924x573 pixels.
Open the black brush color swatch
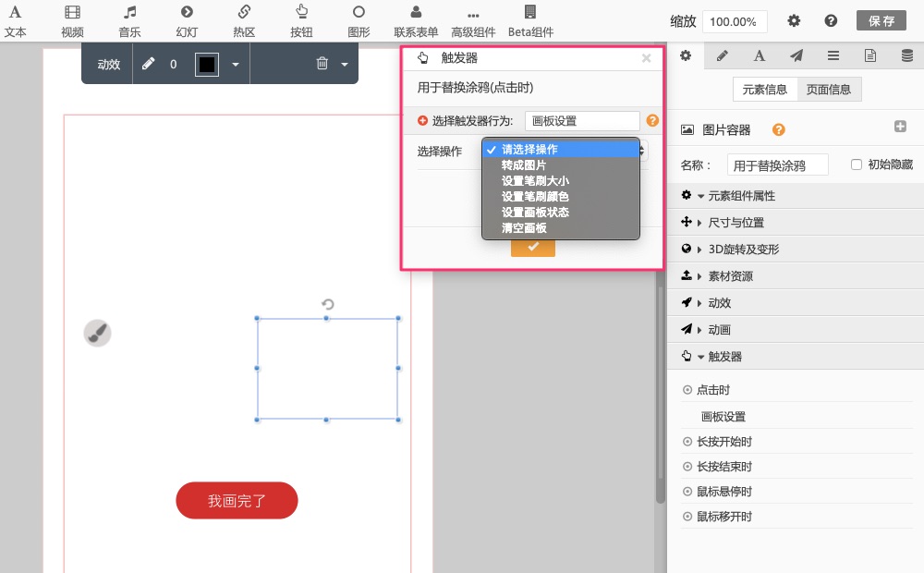tap(207, 64)
